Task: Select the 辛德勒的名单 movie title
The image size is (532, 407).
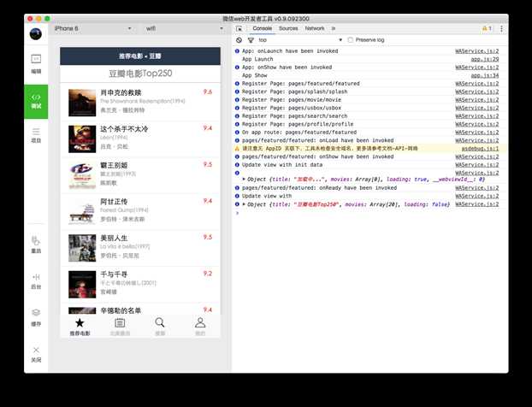Action: coord(121,310)
